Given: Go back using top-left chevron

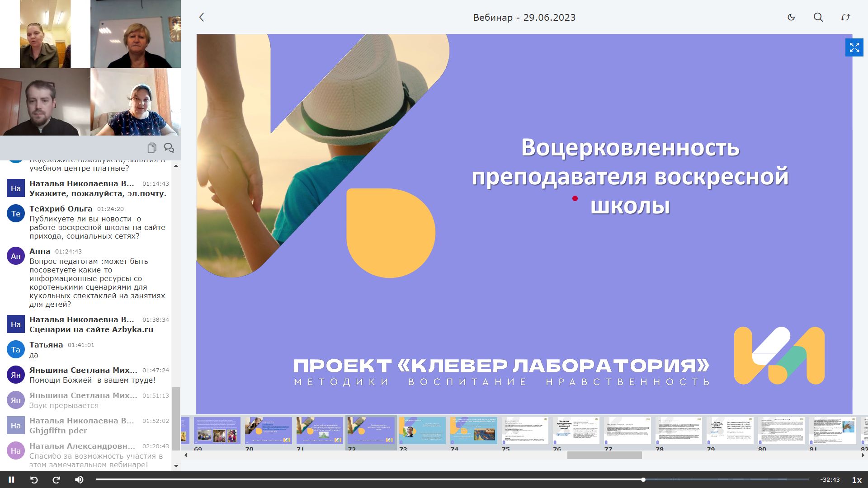Looking at the screenshot, I should [x=202, y=17].
